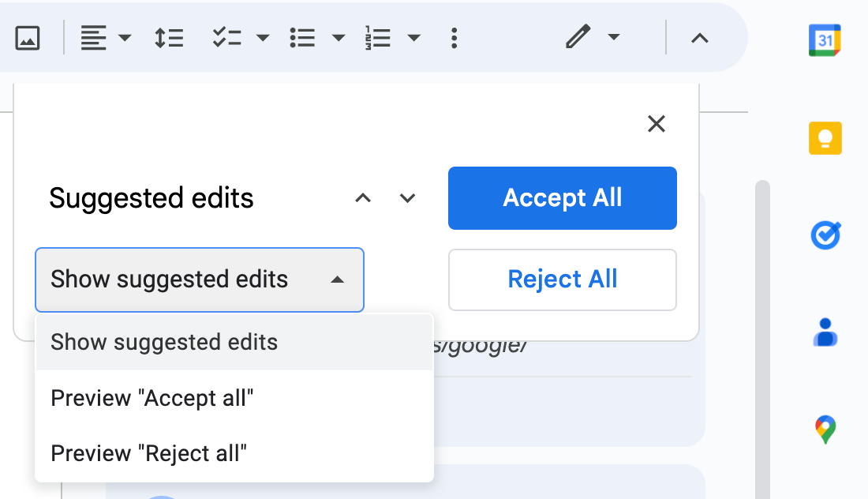Expand the editing mode dropdown arrow

coord(613,37)
